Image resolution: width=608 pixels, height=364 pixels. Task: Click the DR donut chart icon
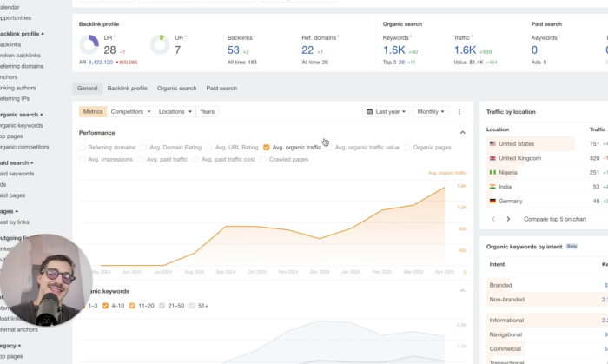click(x=89, y=44)
